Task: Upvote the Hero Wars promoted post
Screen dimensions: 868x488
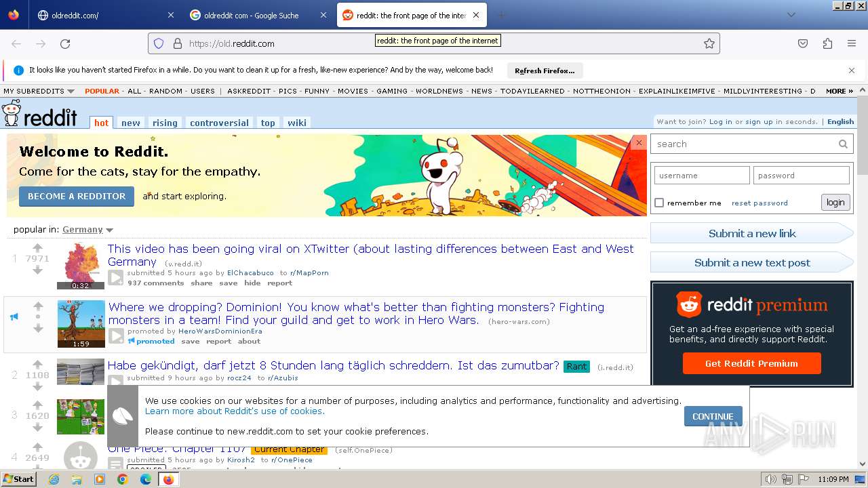Action: pos(39,306)
